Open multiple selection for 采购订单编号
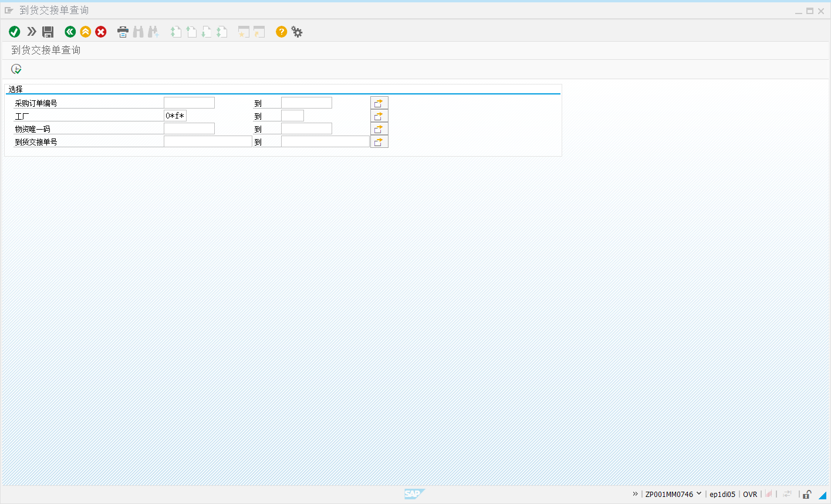Image resolution: width=831 pixels, height=504 pixels. [x=379, y=103]
